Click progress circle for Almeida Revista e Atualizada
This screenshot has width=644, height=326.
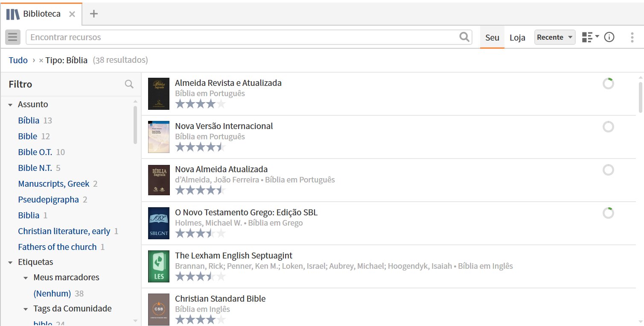(608, 84)
